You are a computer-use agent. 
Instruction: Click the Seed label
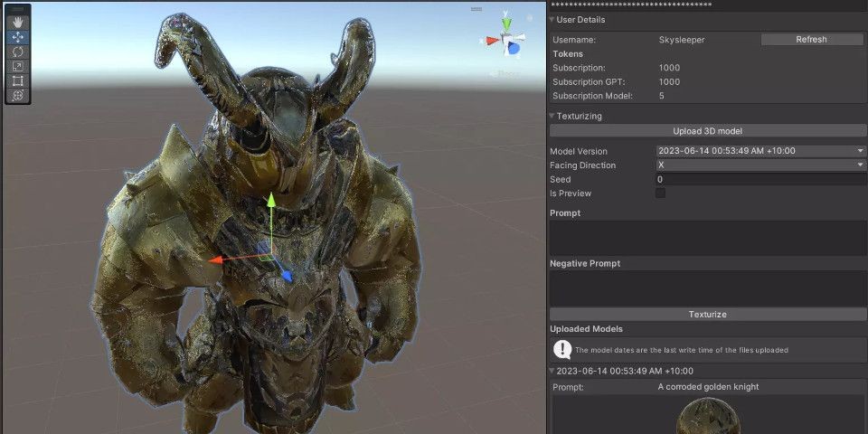tap(561, 179)
